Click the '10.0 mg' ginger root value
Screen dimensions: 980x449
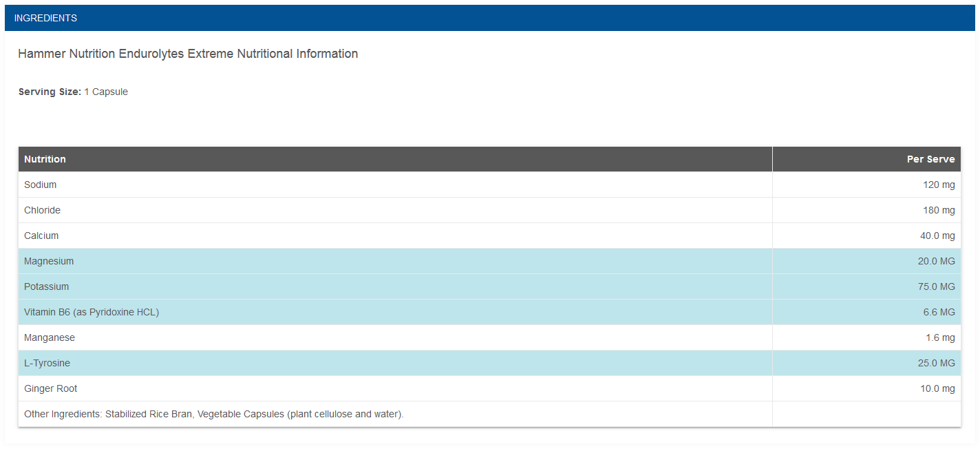(936, 388)
